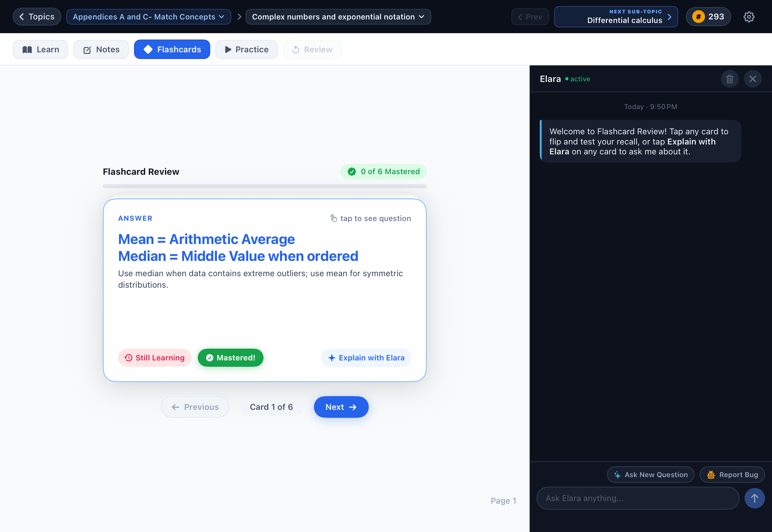The image size is (772, 532).
Task: Go to the Previous card
Action: click(195, 407)
